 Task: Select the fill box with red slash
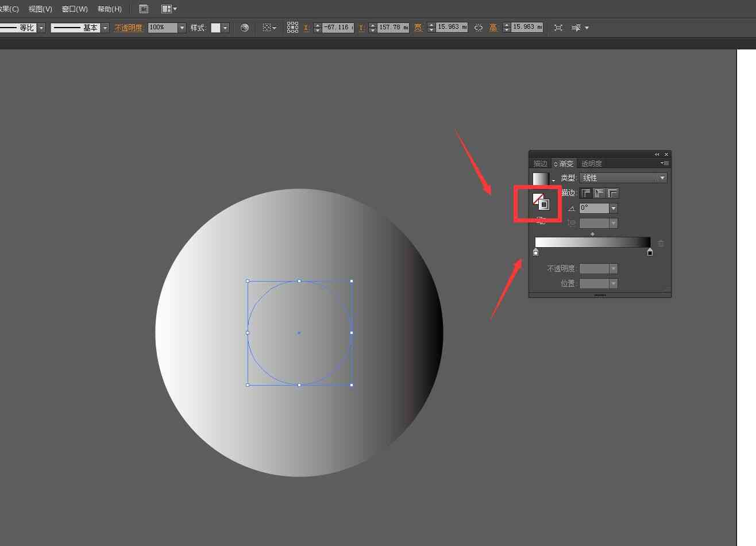(537, 198)
